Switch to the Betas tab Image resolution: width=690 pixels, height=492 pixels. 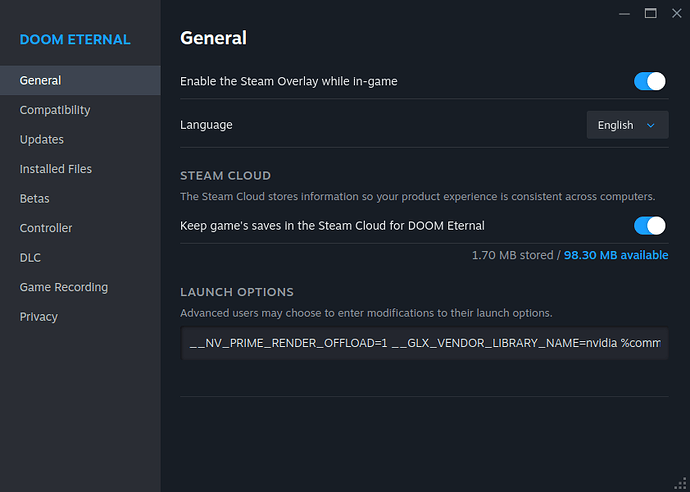click(x=35, y=199)
